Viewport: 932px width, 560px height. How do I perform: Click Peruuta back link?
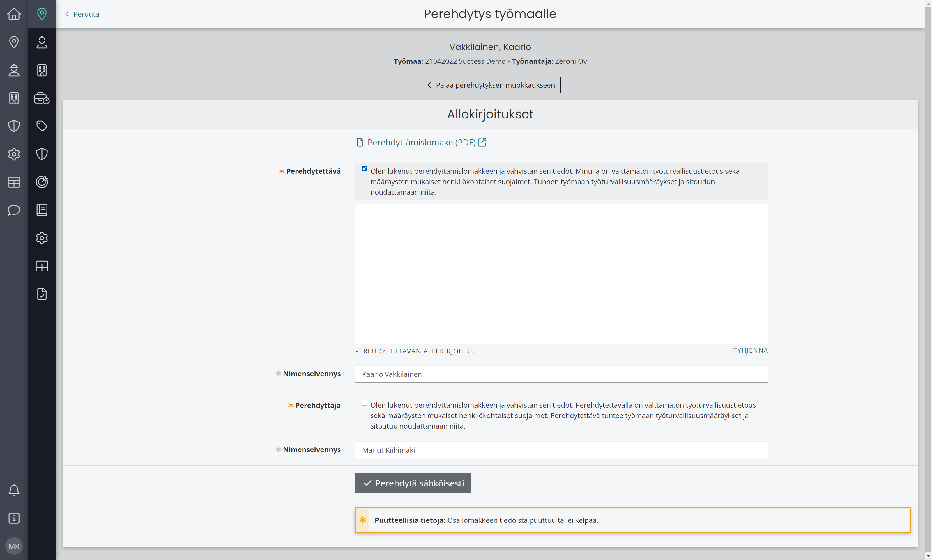(82, 14)
